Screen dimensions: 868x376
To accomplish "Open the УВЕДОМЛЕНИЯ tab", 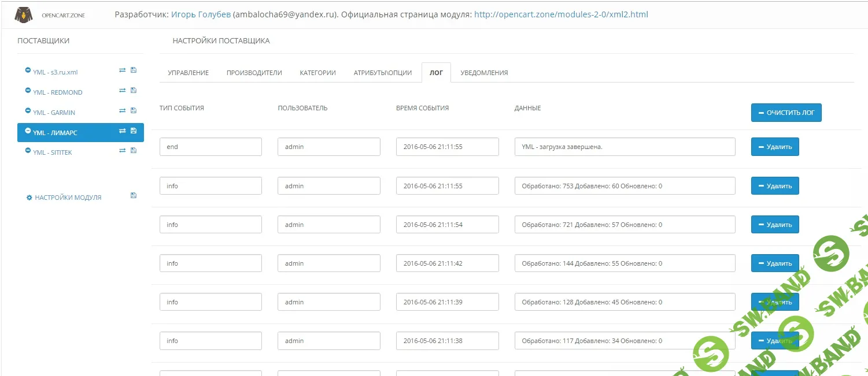I will 483,72.
